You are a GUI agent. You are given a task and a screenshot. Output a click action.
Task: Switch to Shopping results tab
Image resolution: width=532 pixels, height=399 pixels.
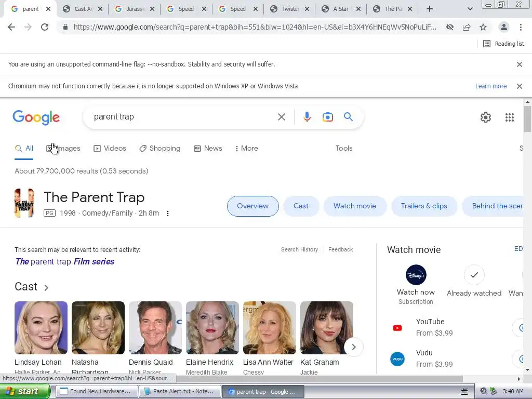[160, 148]
